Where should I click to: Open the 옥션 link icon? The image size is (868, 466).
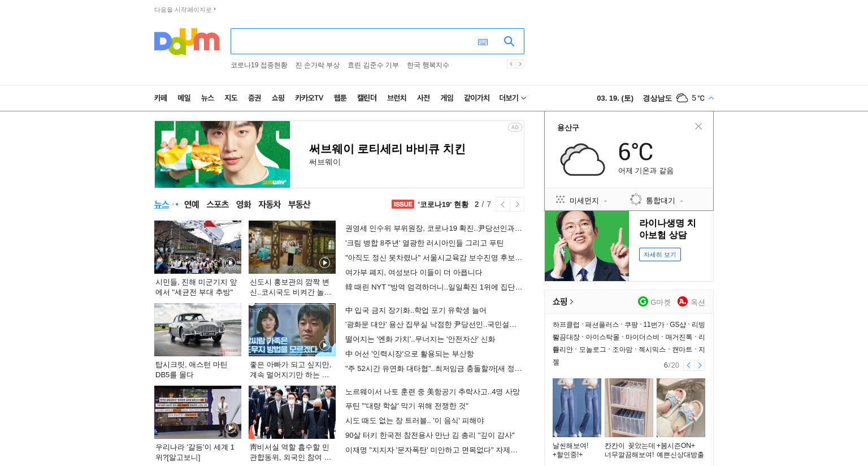(x=683, y=301)
